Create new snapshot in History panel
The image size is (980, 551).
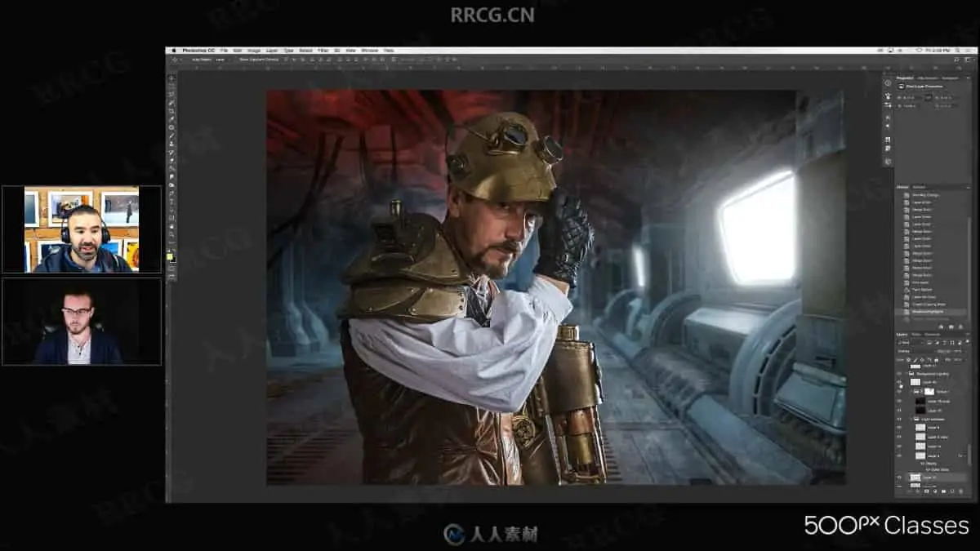(x=951, y=326)
